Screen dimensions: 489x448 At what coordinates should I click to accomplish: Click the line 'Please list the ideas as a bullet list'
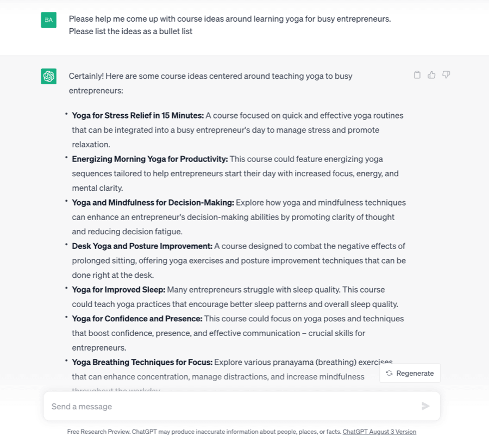tap(130, 32)
